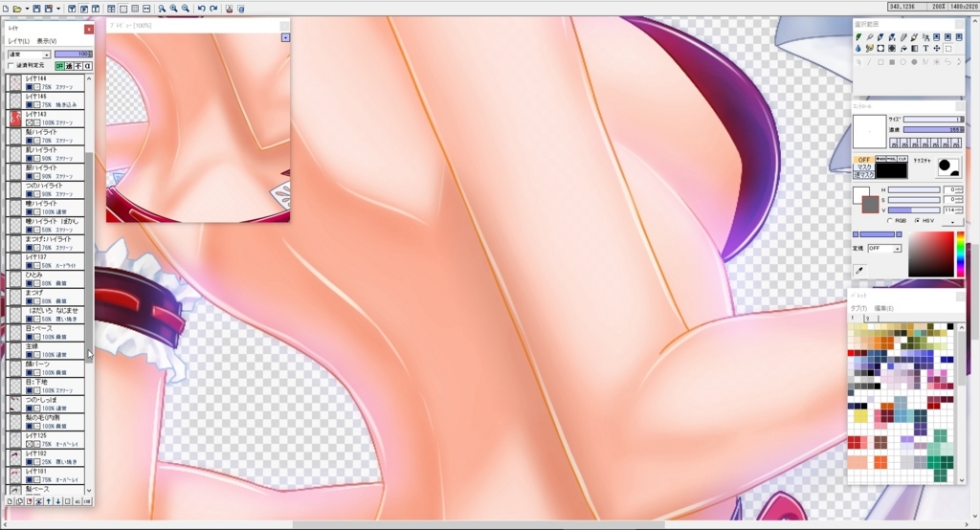The height and width of the screenshot is (530, 980).
Task: Click the clear canvas brush toolbar icon
Action: coord(229,9)
